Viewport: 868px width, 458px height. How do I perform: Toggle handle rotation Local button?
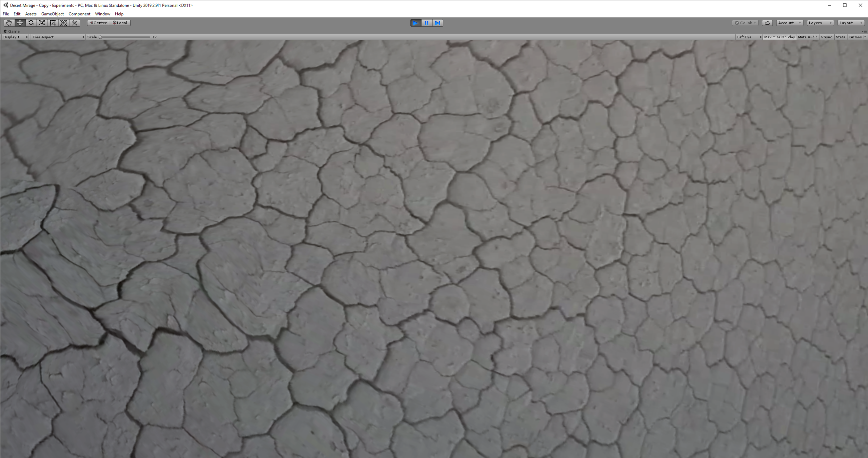coord(120,23)
